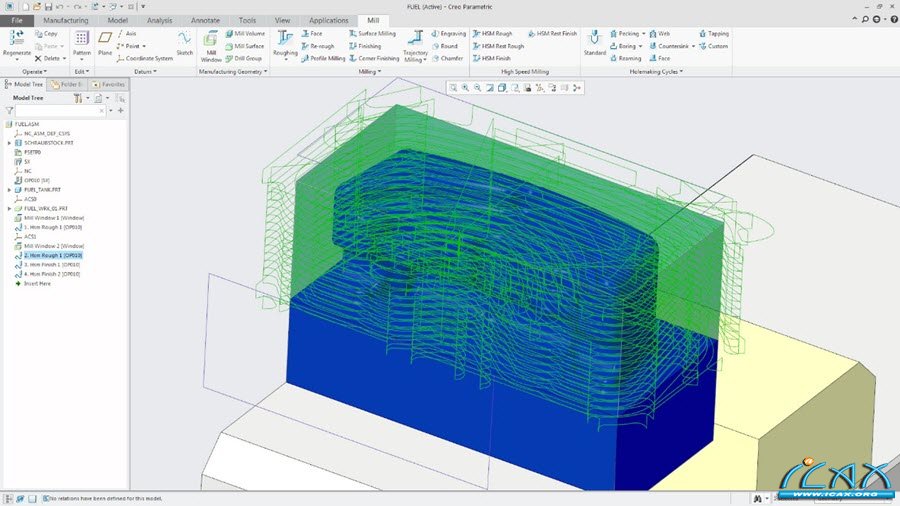Switch to the Favorites navigator tab

click(x=110, y=85)
